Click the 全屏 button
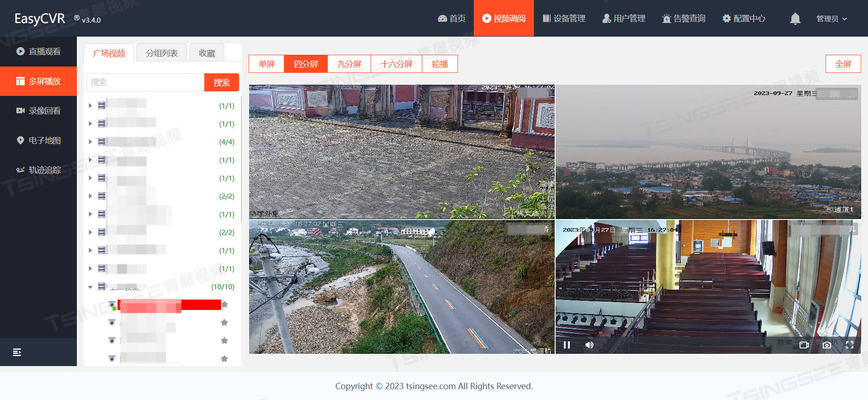 (x=843, y=64)
